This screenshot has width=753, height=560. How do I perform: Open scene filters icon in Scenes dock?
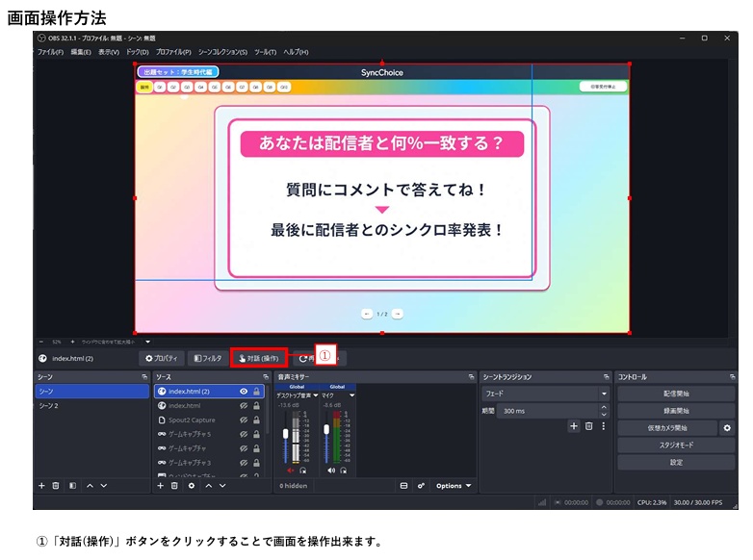(72, 486)
